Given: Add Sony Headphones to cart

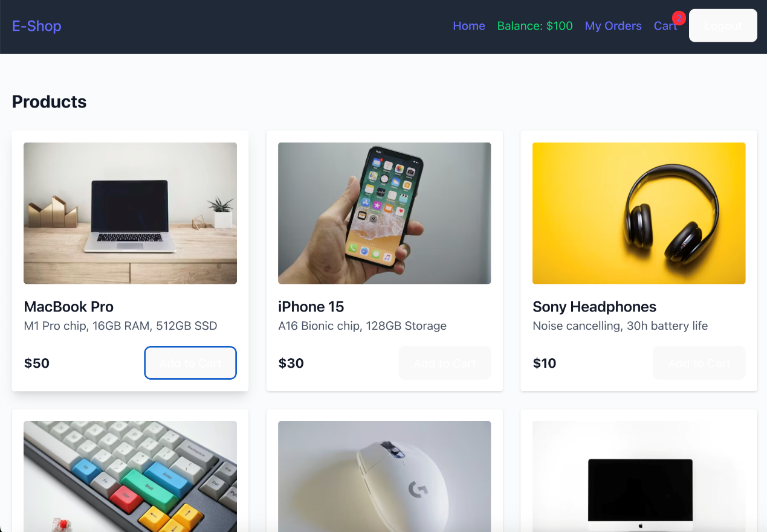Looking at the screenshot, I should tap(699, 363).
